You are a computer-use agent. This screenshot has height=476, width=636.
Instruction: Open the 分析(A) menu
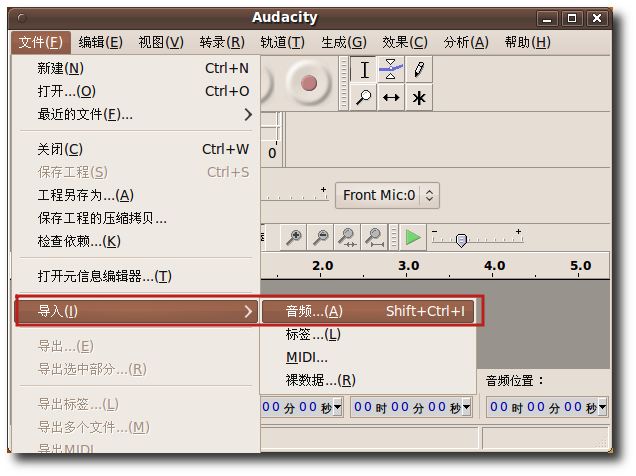[466, 42]
